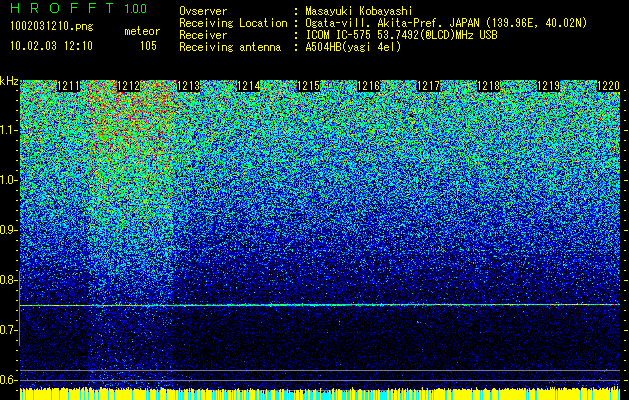This screenshot has height=400, width=629.
Task: Click the 0.6 kHz axis label
Action: (9, 380)
